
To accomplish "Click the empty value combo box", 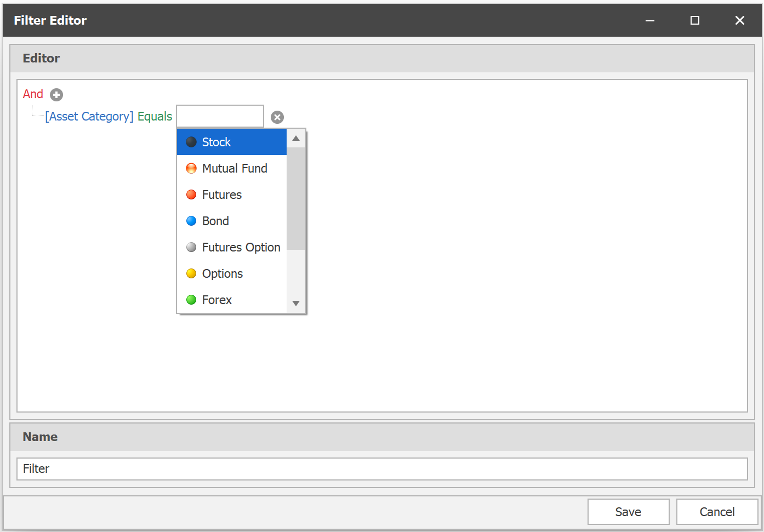I will pyautogui.click(x=220, y=116).
